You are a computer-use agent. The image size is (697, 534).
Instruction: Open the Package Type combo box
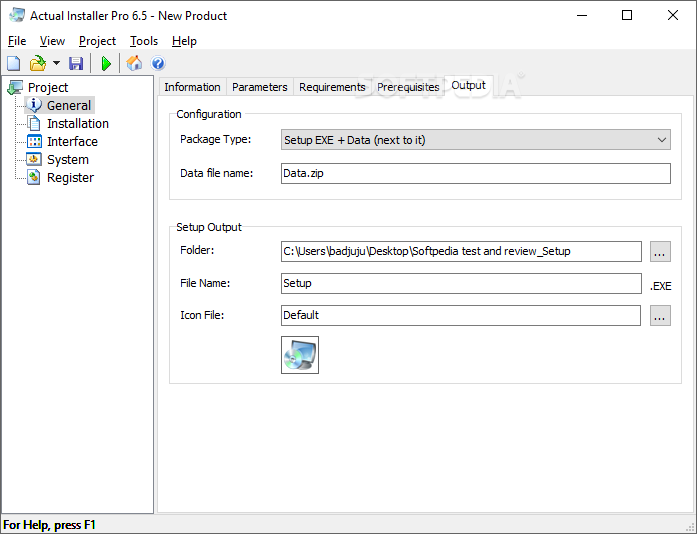point(476,140)
